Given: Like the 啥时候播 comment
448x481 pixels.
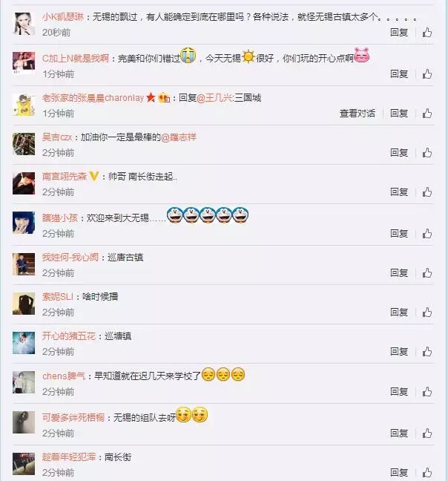Looking at the screenshot, I should [427, 313].
